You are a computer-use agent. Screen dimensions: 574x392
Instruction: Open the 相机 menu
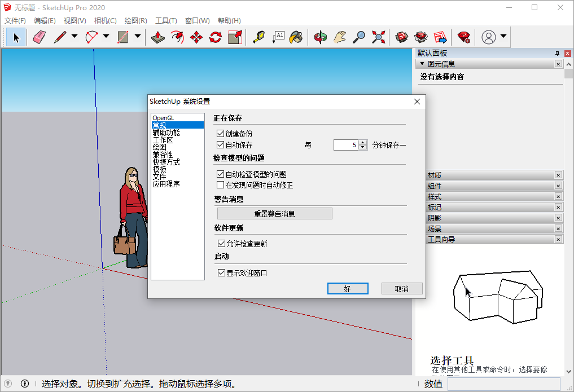pos(107,20)
